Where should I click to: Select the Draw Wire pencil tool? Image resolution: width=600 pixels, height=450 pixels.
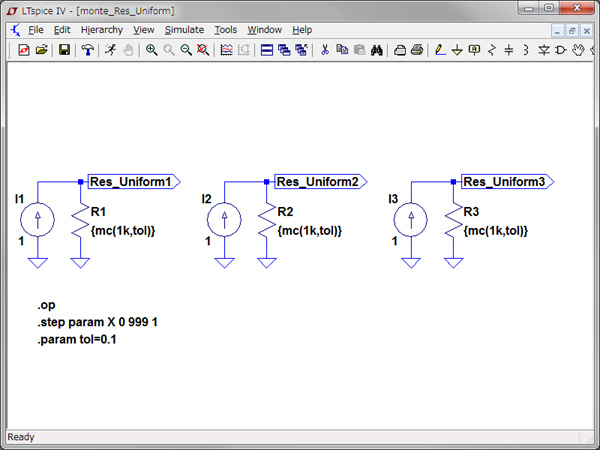click(439, 50)
